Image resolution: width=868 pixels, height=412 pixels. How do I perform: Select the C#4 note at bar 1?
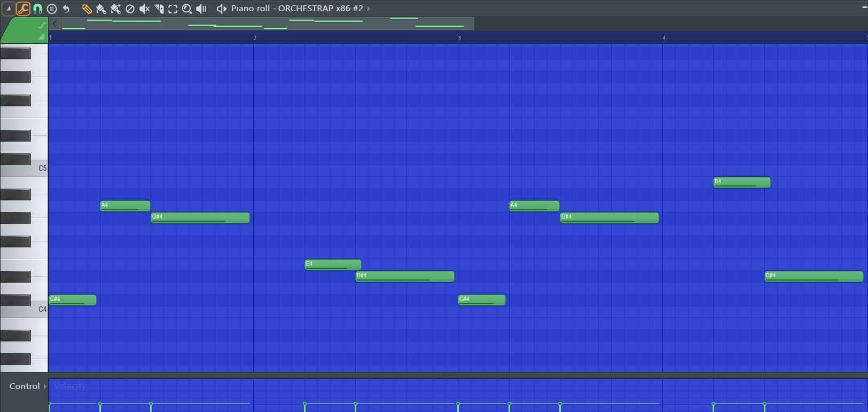[x=73, y=300]
